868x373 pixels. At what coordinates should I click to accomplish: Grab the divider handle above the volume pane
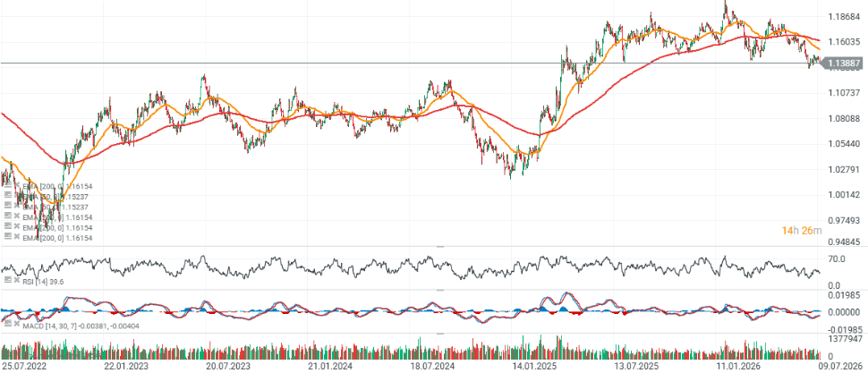(441, 334)
